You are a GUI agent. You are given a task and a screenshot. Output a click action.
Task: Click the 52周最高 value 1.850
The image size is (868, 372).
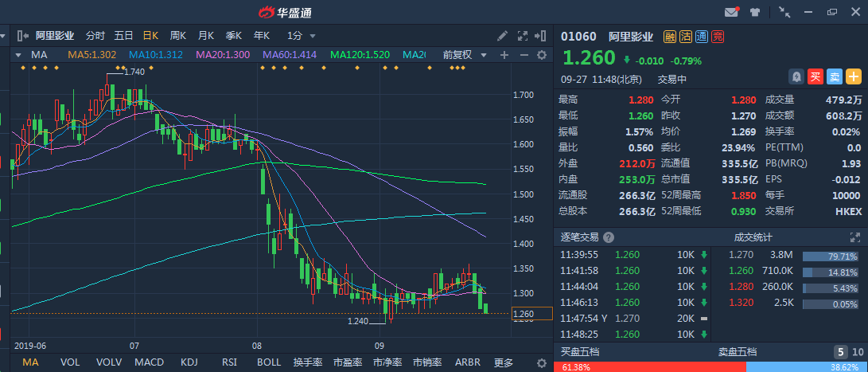click(744, 195)
